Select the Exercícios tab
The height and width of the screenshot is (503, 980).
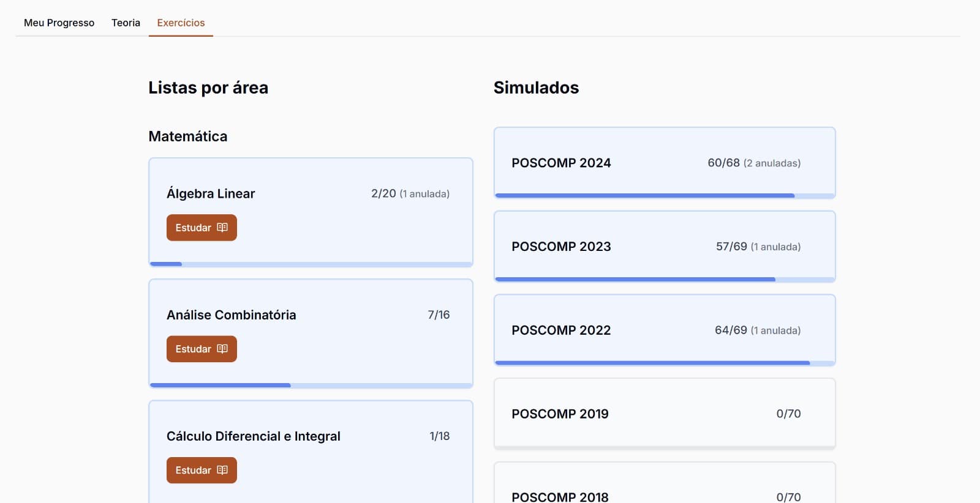point(181,23)
